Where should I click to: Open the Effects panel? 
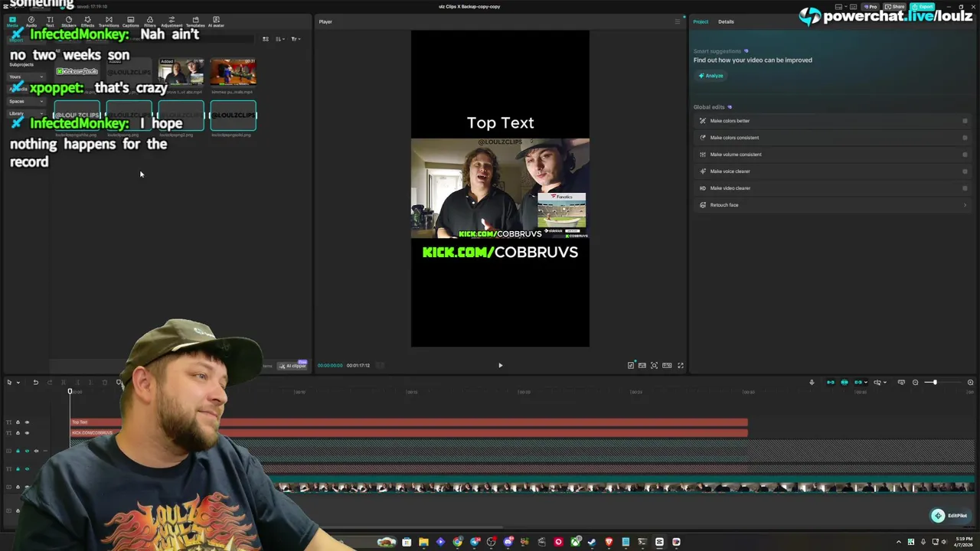[x=87, y=21]
